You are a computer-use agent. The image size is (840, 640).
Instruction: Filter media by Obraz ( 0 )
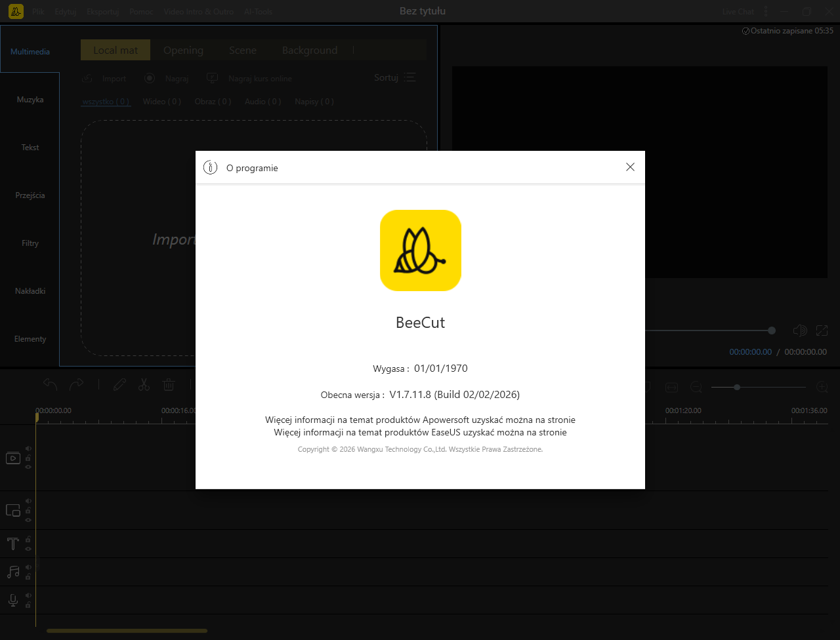pos(213,102)
